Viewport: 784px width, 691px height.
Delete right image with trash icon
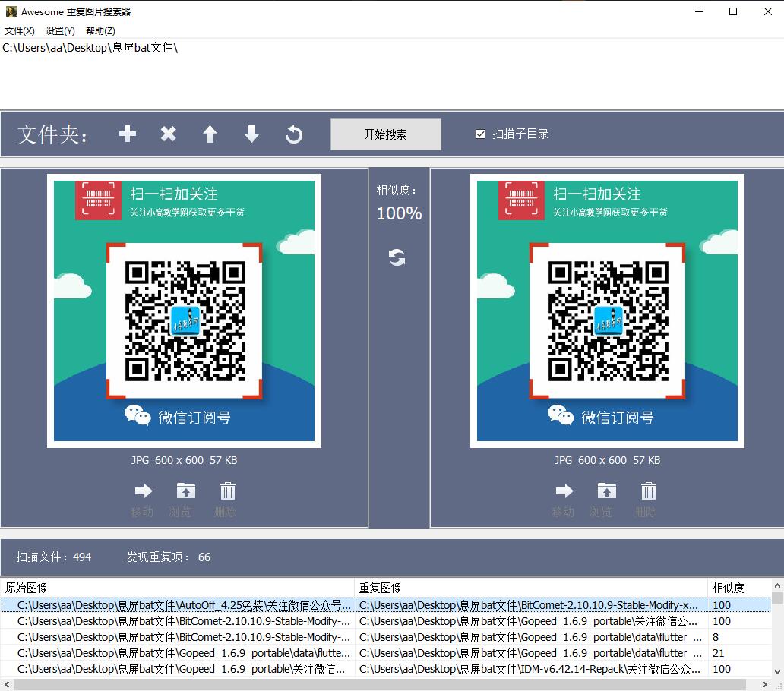tap(649, 491)
